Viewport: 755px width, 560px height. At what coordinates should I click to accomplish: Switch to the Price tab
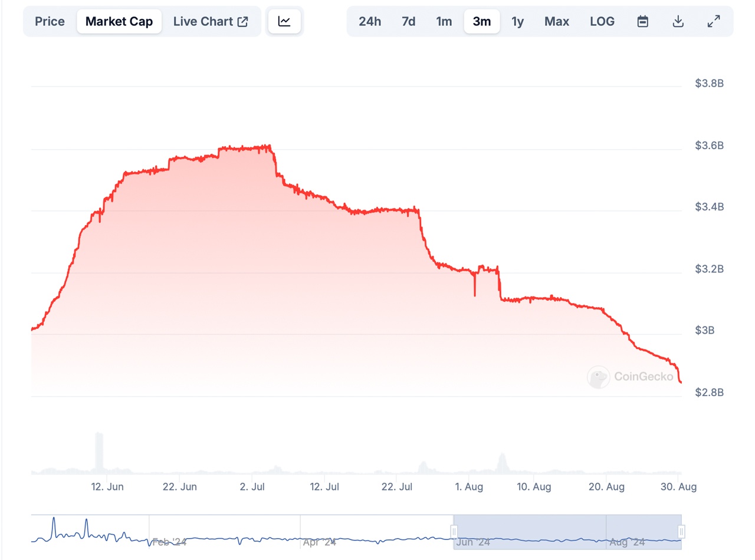click(x=50, y=22)
